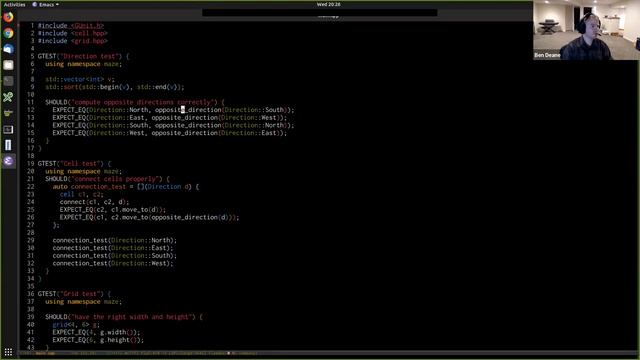Click SHOULD("connect cells properly") line

pos(107,179)
